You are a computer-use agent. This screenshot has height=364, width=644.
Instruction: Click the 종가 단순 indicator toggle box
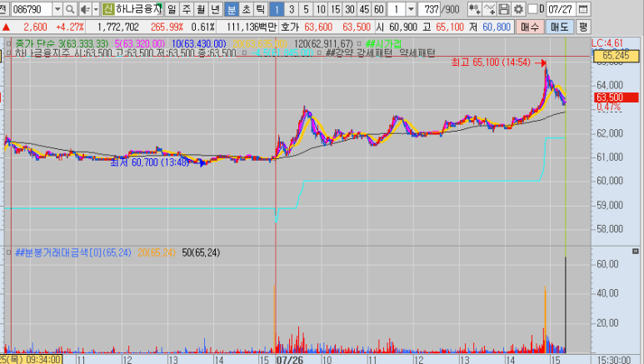coord(7,43)
